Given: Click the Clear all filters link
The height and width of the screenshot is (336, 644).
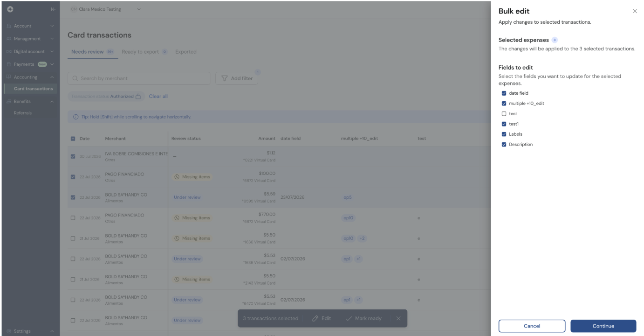Looking at the screenshot, I should [158, 97].
